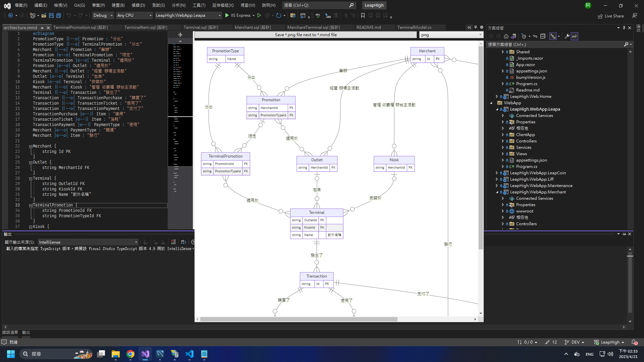Toggle Preview Selected Items button

[575, 36]
